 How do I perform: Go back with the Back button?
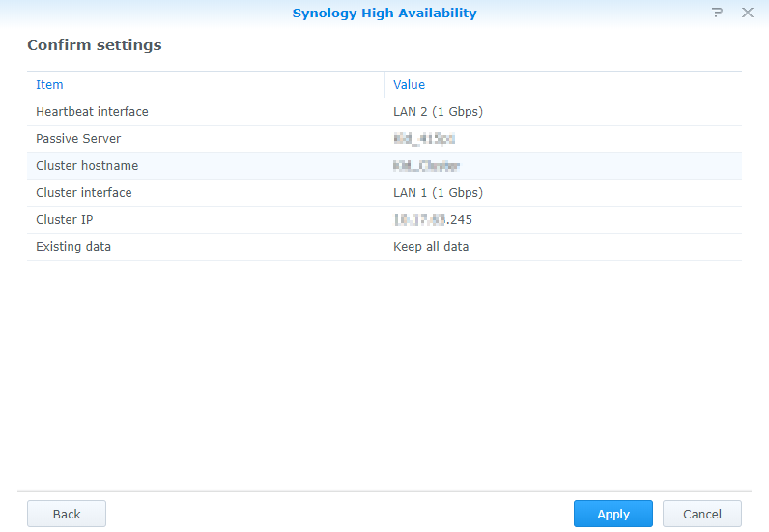click(x=67, y=514)
